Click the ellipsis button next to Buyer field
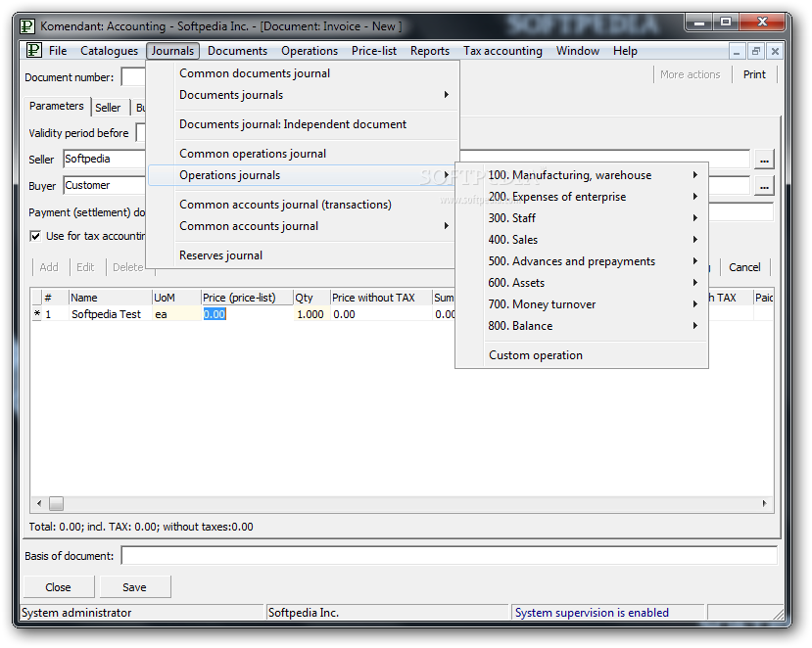This screenshot has width=812, height=648. point(764,186)
